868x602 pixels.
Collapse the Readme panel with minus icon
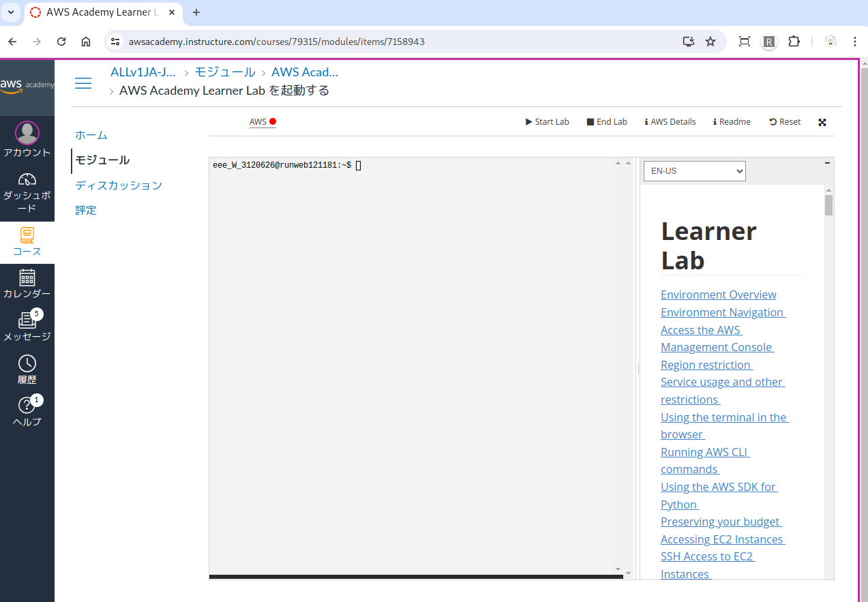827,163
